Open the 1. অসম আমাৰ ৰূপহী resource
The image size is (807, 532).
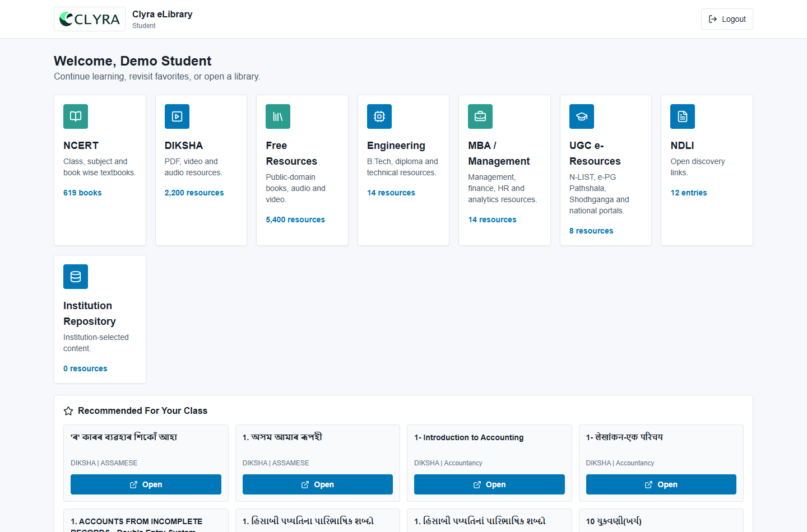tap(318, 484)
